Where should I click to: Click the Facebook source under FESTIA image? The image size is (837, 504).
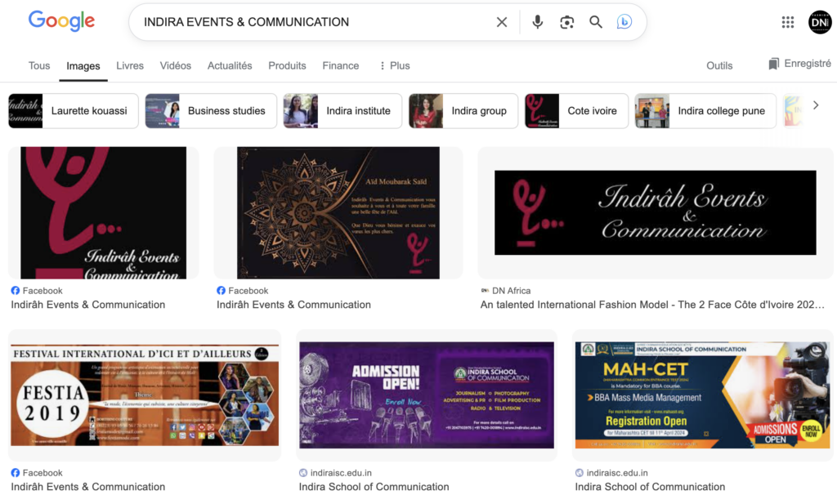click(37, 473)
